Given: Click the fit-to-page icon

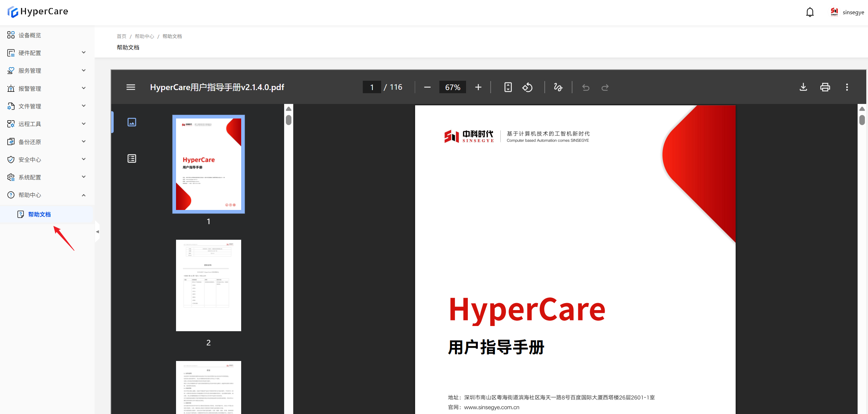Looking at the screenshot, I should coord(508,87).
